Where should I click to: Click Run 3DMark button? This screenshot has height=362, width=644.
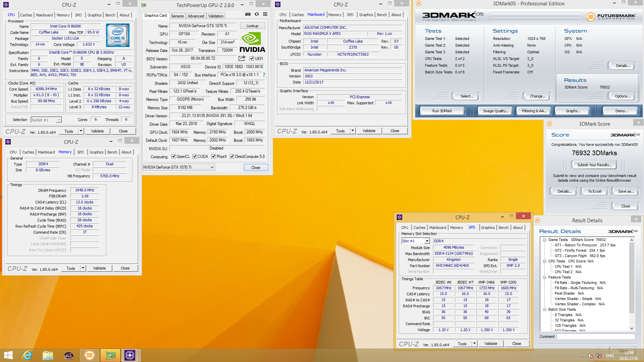point(442,111)
